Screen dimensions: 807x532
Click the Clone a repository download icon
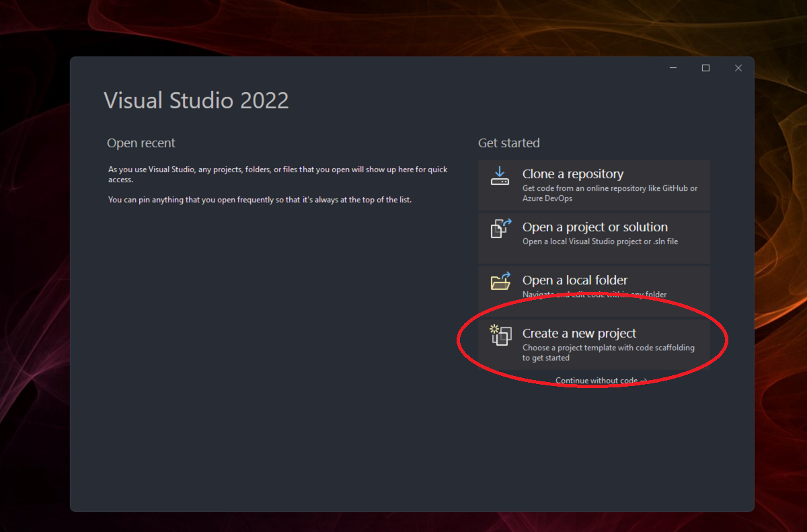[500, 176]
